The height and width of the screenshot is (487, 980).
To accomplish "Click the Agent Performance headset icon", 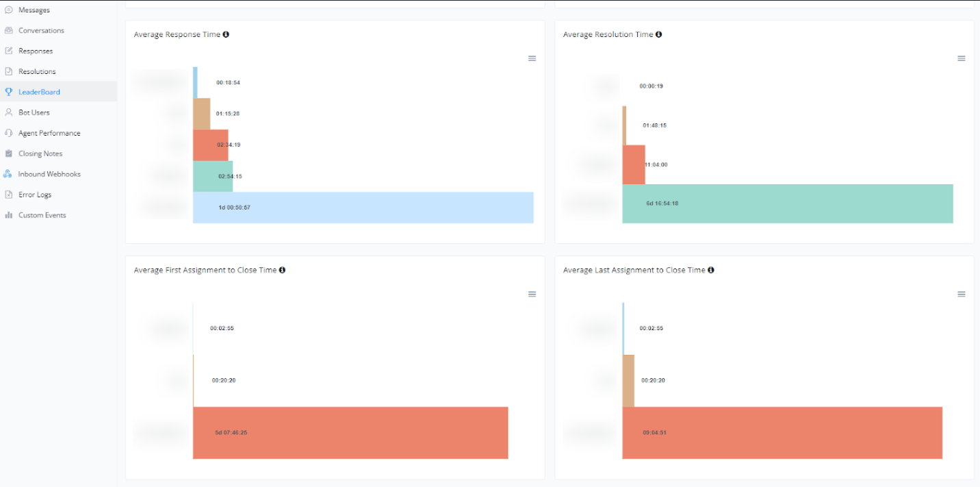I will (9, 133).
